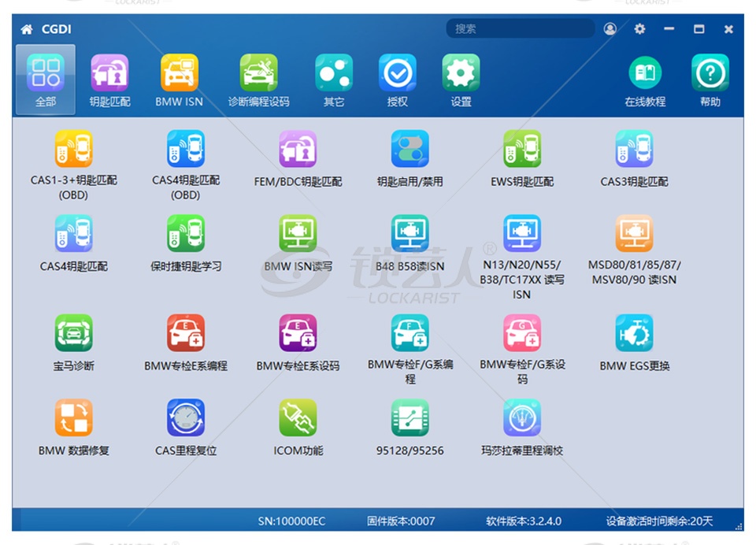Open MSD80/81/85/87/MSV80/90 读ISN
Screen dimensions: 756x545
click(x=634, y=233)
